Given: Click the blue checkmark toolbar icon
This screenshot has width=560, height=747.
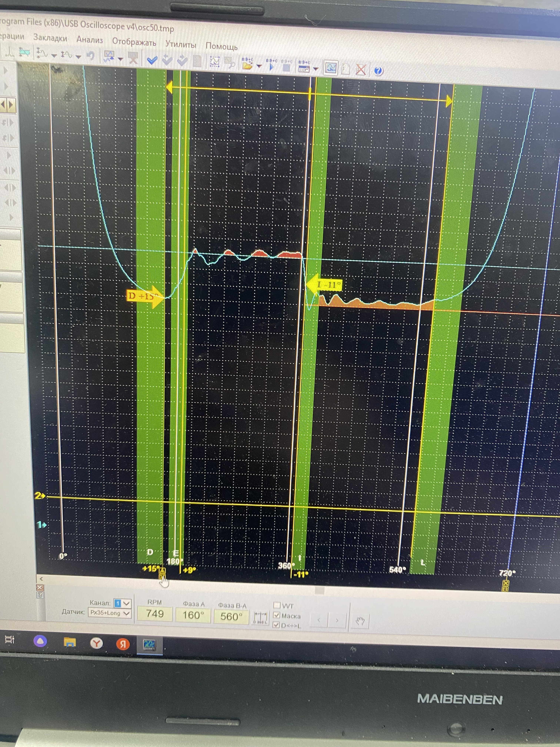Looking at the screenshot, I should coord(152,60).
